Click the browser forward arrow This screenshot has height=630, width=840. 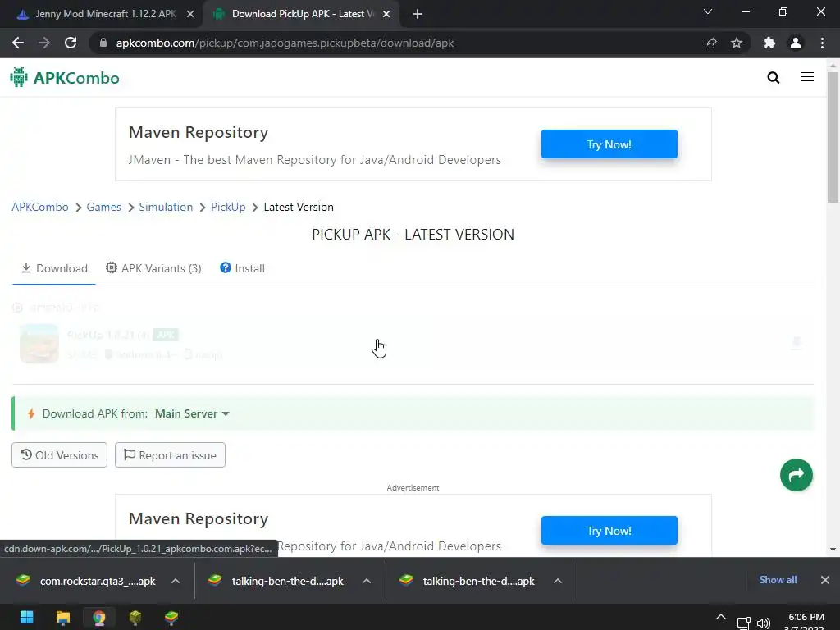pos(44,43)
